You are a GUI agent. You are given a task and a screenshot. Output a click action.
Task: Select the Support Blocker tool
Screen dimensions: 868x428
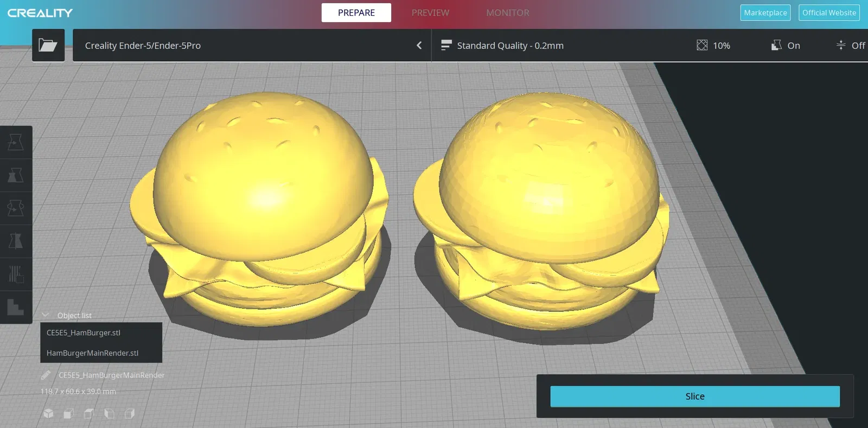[x=16, y=306]
